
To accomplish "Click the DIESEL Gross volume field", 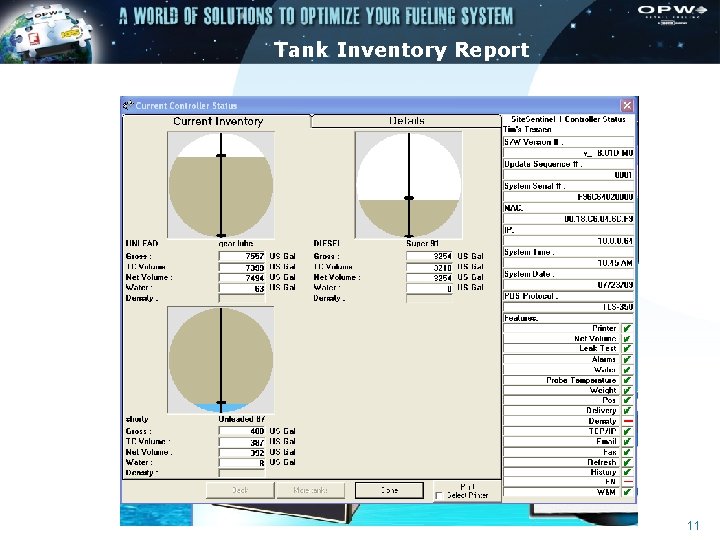I will click(429, 256).
